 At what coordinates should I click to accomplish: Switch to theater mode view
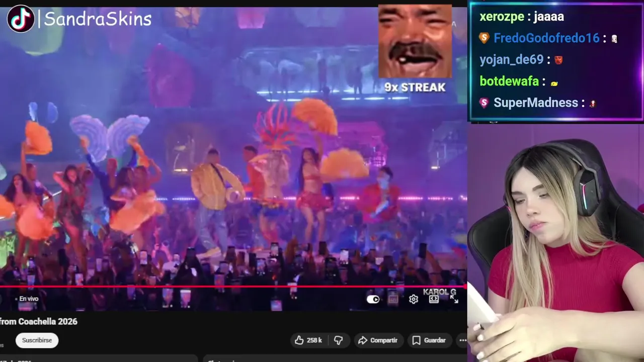pyautogui.click(x=434, y=299)
